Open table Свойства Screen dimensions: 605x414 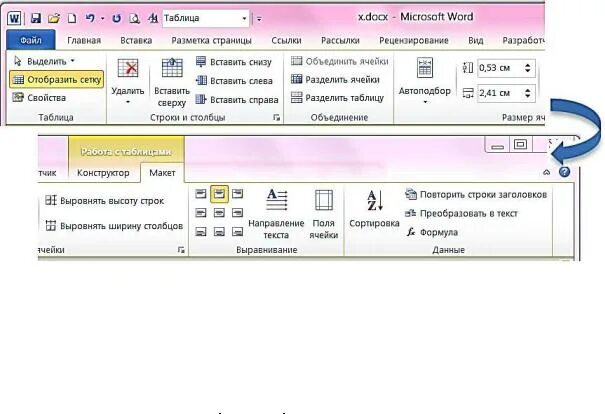click(x=39, y=98)
